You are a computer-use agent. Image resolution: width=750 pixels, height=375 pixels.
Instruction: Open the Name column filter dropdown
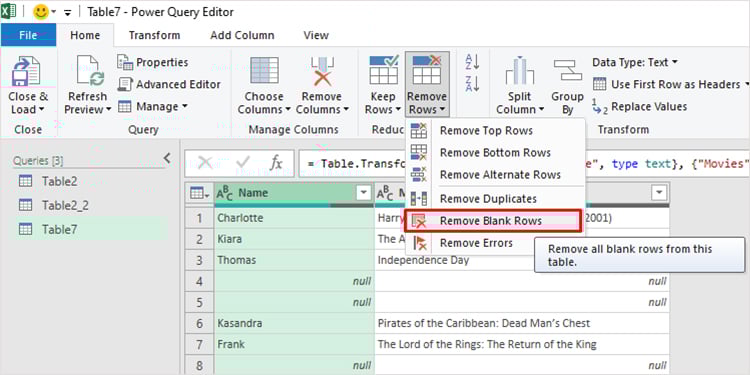coord(364,193)
